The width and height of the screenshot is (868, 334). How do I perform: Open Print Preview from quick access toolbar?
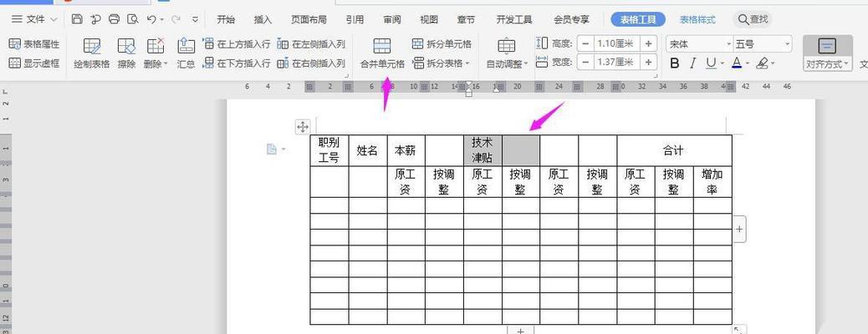coord(132,19)
